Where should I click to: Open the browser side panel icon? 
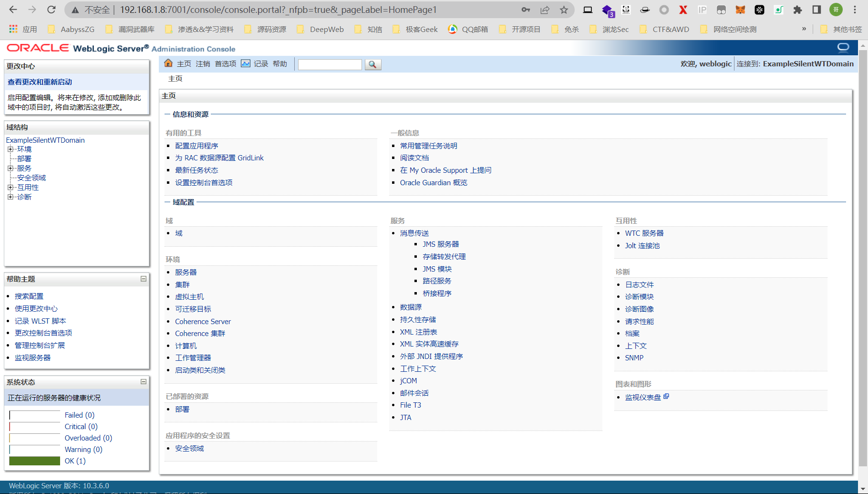point(816,10)
